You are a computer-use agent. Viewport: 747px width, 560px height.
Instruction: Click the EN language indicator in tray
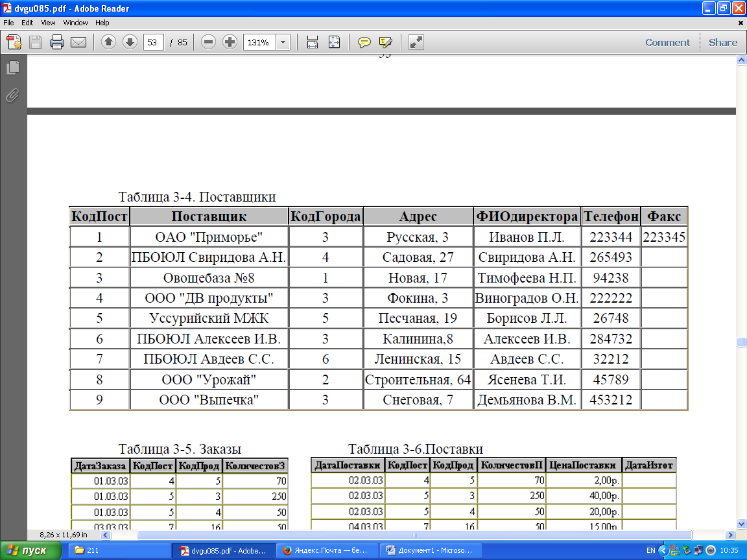point(650,550)
